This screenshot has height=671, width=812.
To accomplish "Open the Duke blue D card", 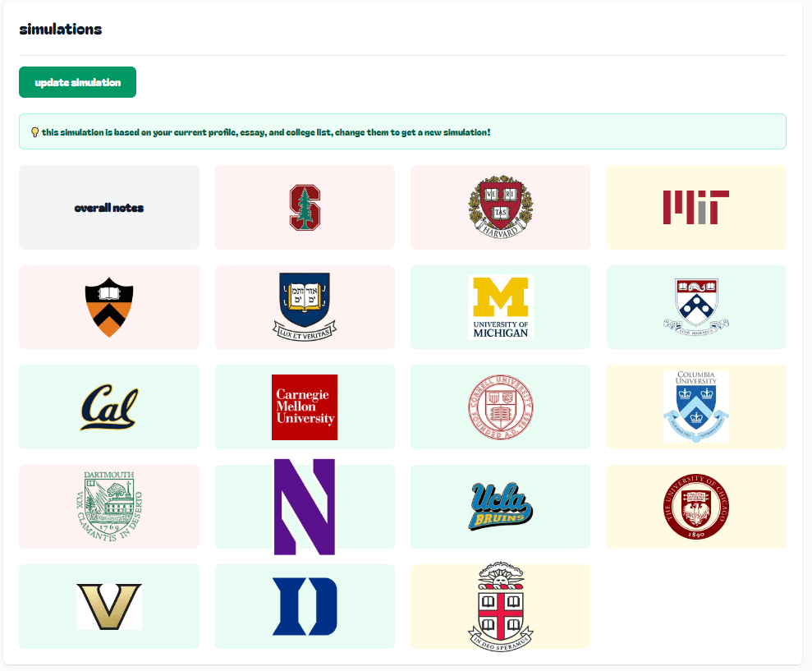I will (x=305, y=606).
